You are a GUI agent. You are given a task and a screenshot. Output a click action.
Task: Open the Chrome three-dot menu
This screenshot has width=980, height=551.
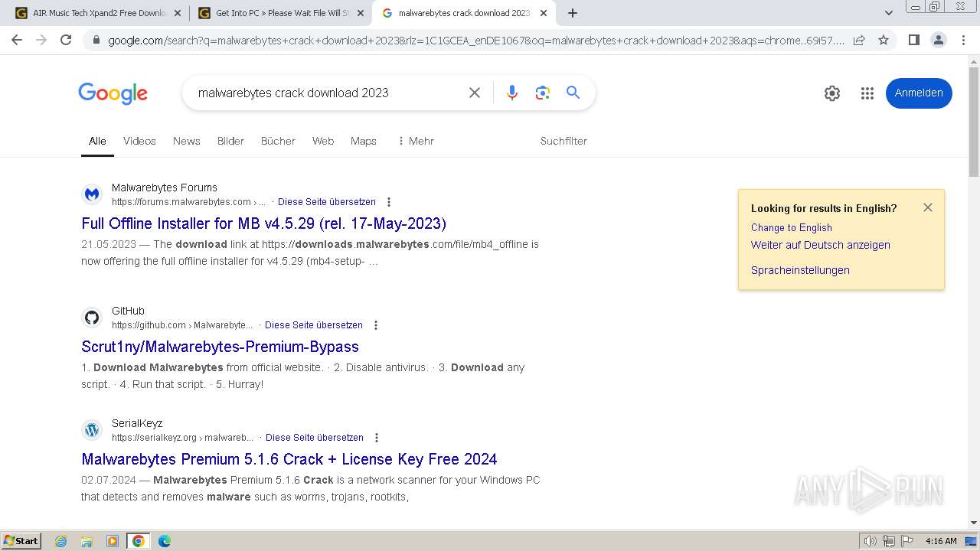pyautogui.click(x=963, y=40)
